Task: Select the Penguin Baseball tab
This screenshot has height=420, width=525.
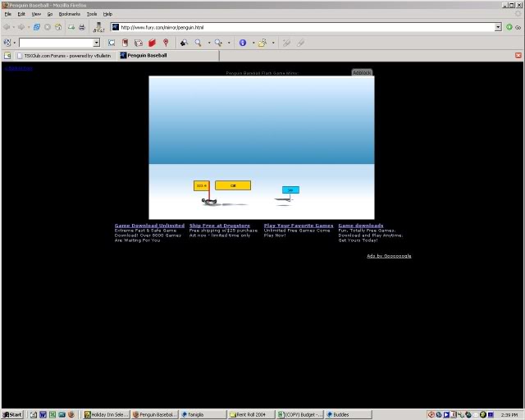Action: tap(167, 56)
